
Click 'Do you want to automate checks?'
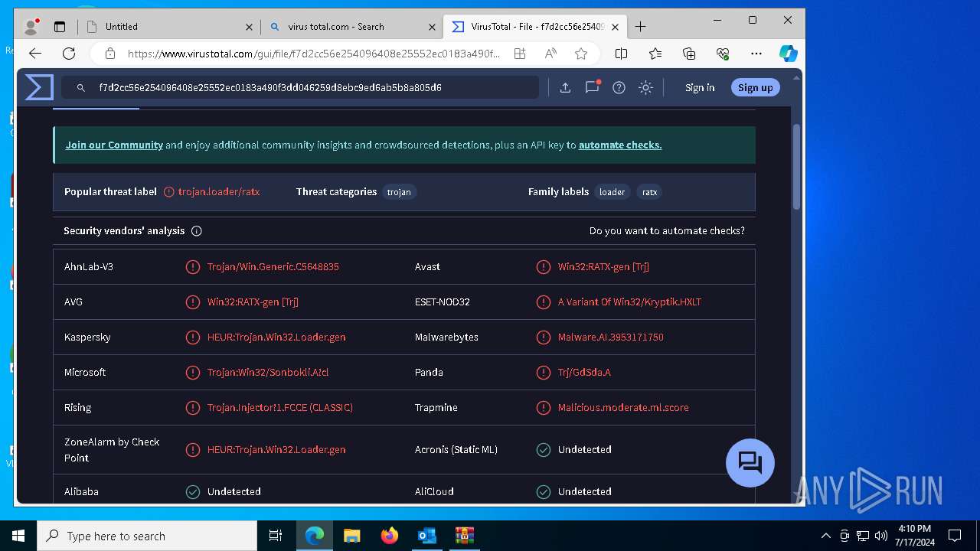tap(667, 231)
